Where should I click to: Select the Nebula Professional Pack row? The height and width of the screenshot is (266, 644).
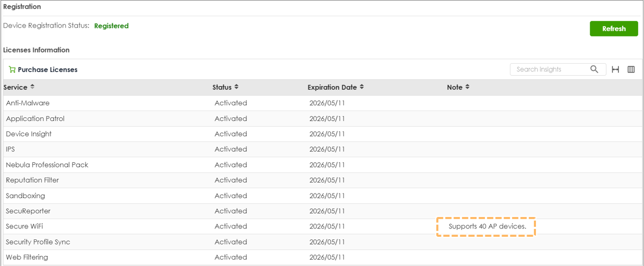coord(47,165)
